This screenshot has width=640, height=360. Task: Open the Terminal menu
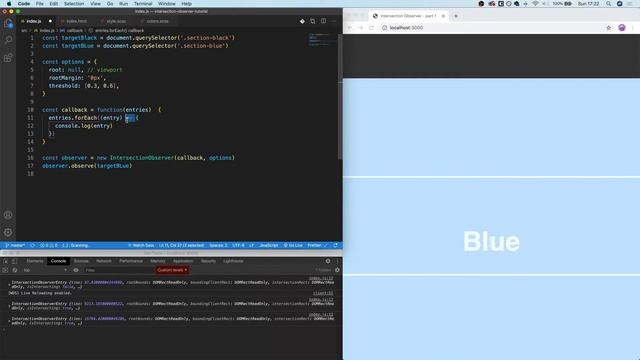(x=143, y=4)
